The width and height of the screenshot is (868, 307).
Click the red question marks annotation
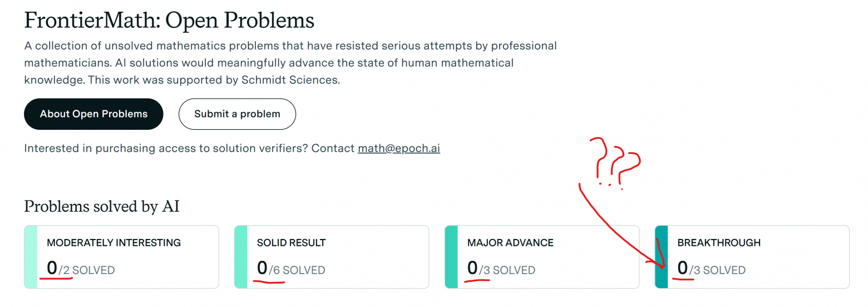617,162
